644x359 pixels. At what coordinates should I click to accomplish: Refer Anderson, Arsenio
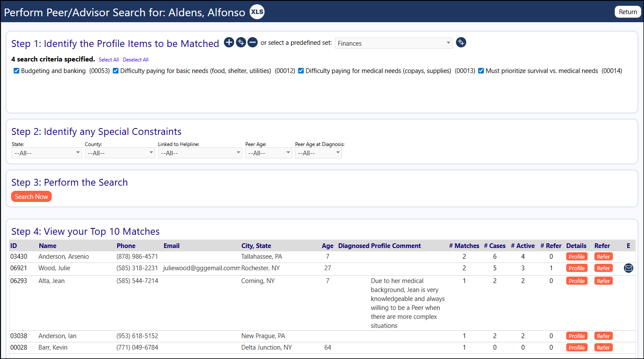(x=603, y=257)
